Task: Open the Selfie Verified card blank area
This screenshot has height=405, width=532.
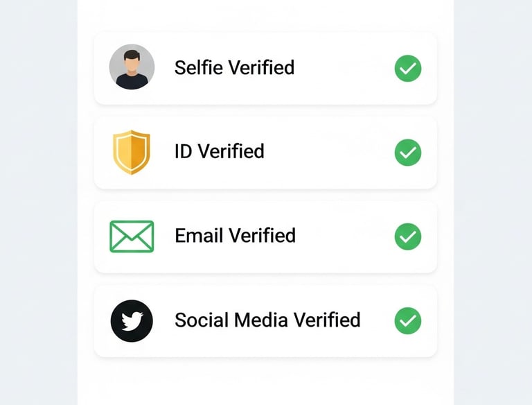Action: 343,68
